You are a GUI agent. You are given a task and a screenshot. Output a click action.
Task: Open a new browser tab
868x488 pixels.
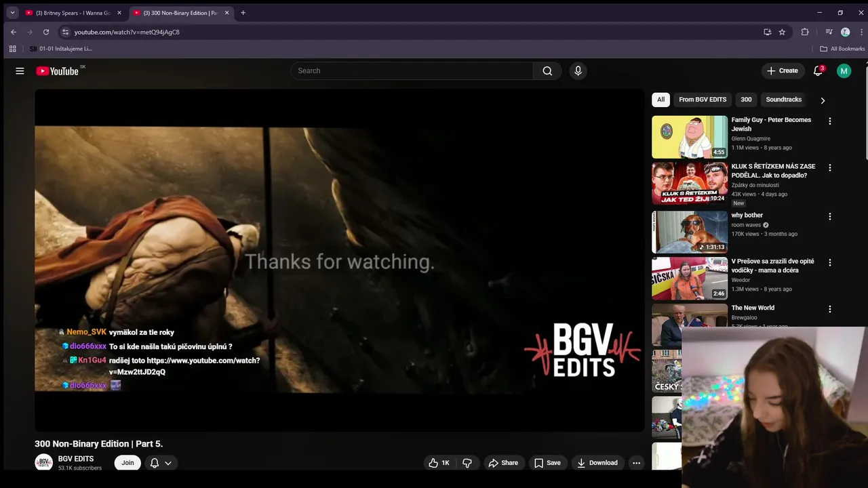[243, 13]
